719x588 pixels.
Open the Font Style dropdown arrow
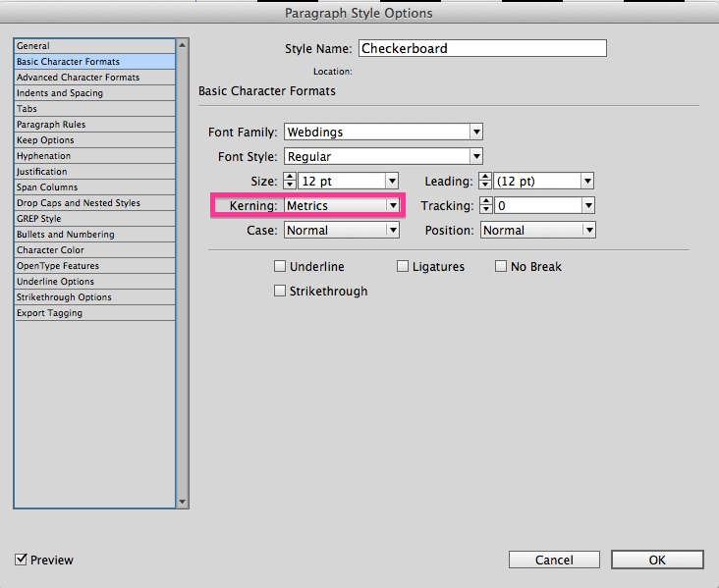476,157
